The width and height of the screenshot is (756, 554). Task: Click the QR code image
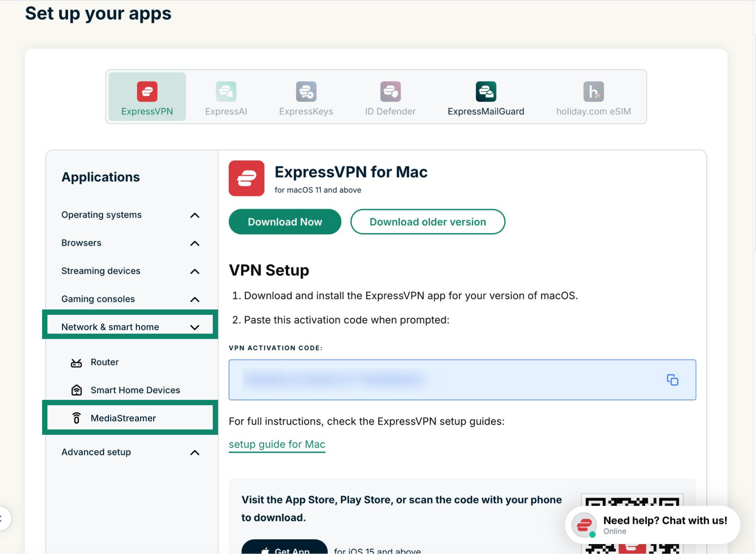pos(632,524)
